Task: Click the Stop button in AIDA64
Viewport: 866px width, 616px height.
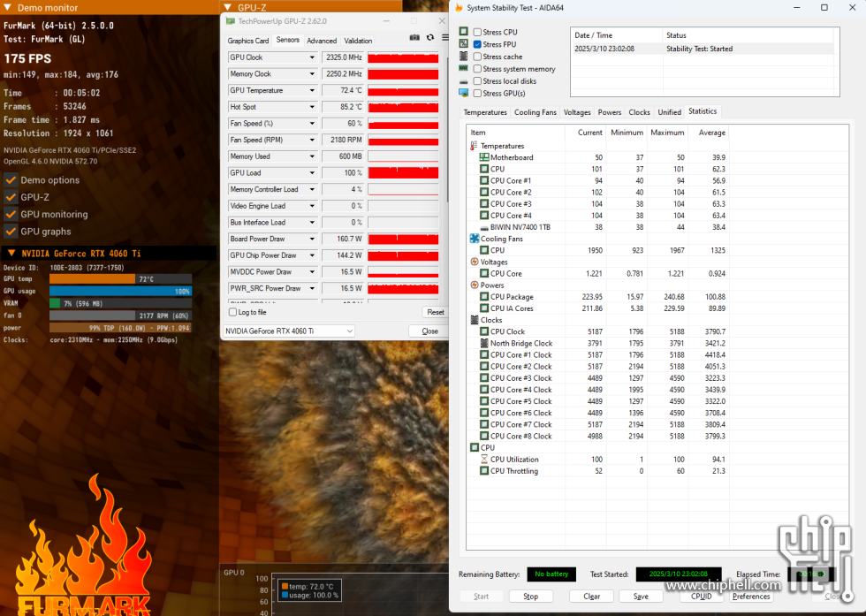Action: [x=530, y=597]
